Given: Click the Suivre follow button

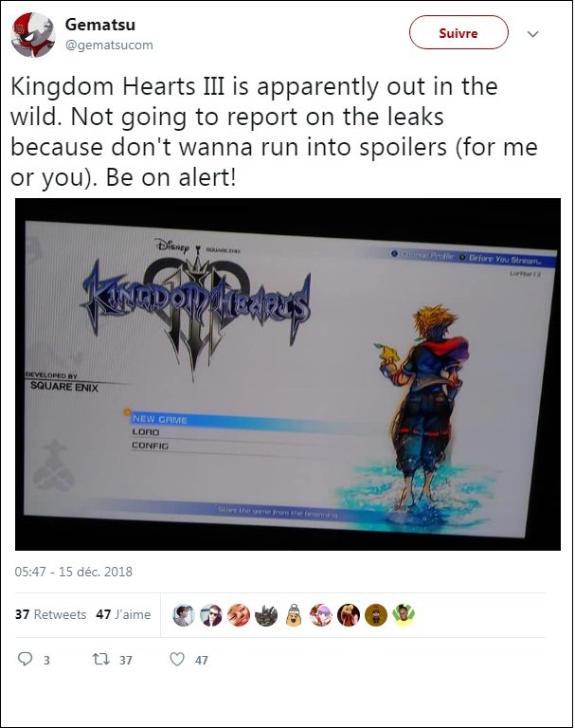Looking at the screenshot, I should click(x=458, y=33).
